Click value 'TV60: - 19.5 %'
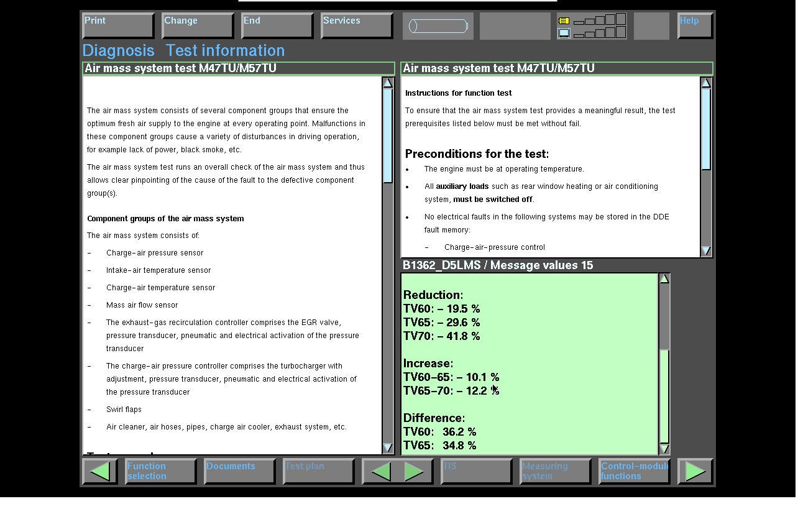 pyautogui.click(x=441, y=309)
